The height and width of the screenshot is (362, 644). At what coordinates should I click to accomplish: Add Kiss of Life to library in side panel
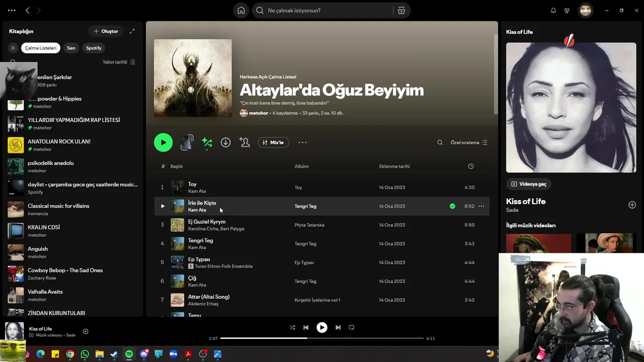point(632,205)
